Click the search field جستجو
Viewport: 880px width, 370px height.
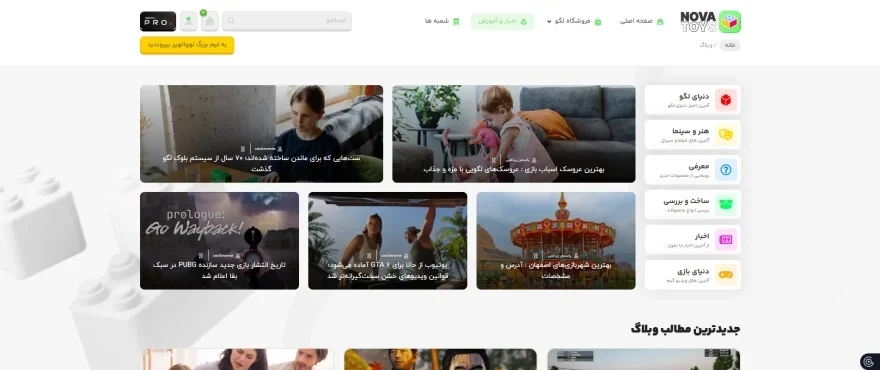click(287, 21)
